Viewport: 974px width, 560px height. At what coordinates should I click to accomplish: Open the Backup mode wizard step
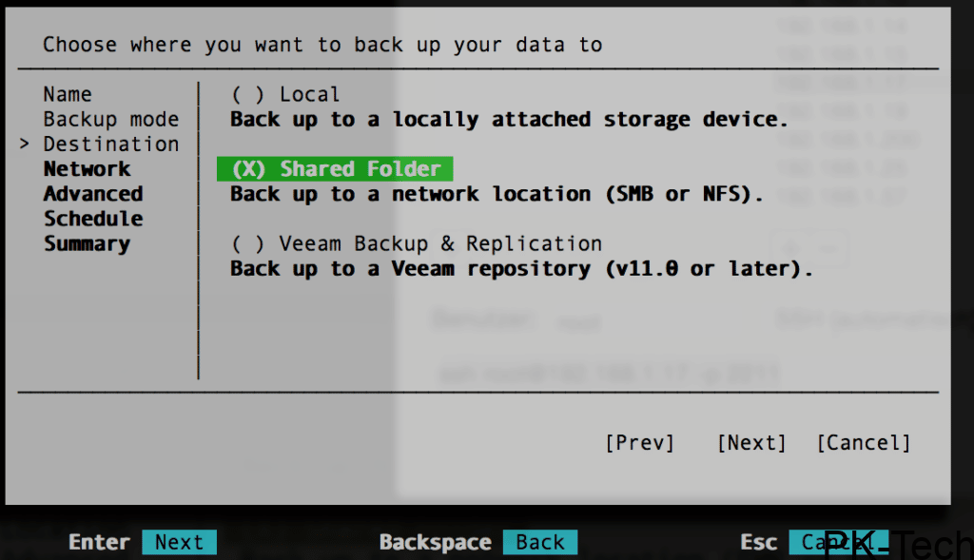click(110, 120)
